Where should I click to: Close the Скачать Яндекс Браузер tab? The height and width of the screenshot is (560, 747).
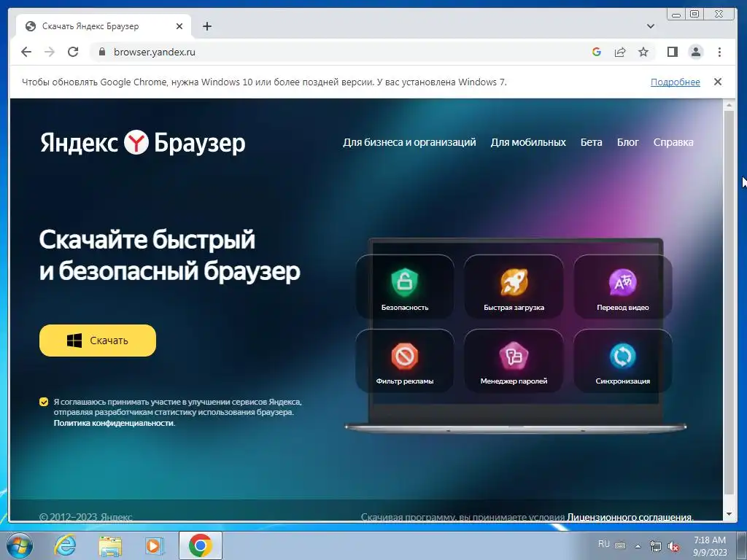(x=179, y=26)
